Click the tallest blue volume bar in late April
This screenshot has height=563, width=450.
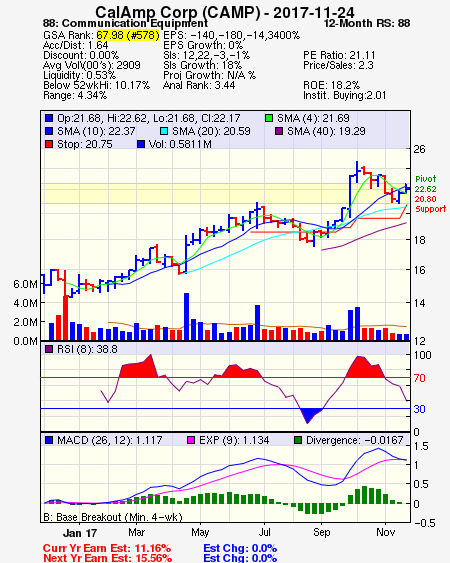coord(186,317)
